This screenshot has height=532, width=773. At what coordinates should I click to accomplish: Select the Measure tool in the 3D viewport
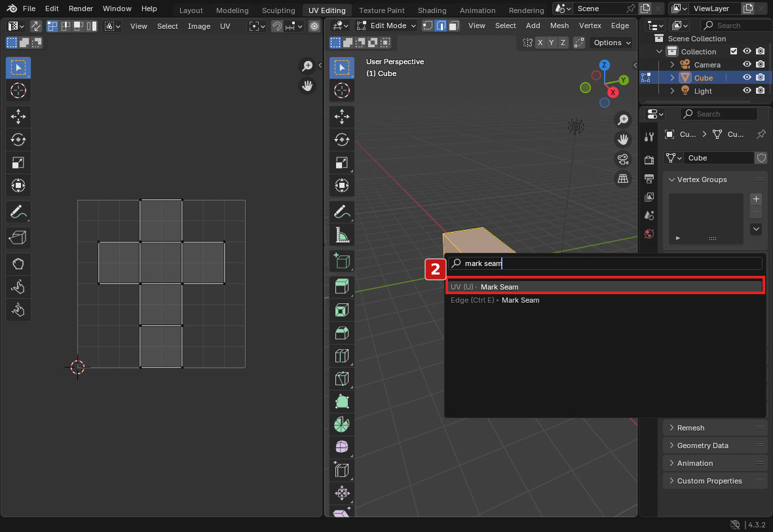pos(342,235)
